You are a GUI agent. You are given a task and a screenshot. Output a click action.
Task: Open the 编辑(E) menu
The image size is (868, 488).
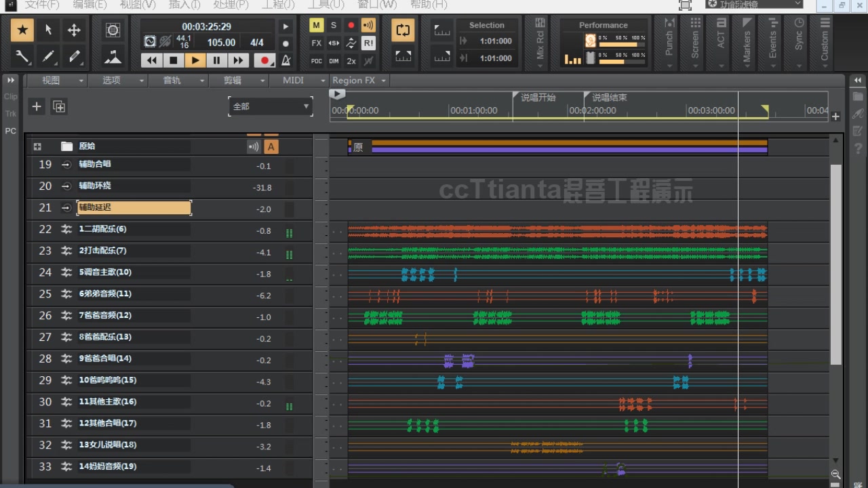pyautogui.click(x=90, y=4)
